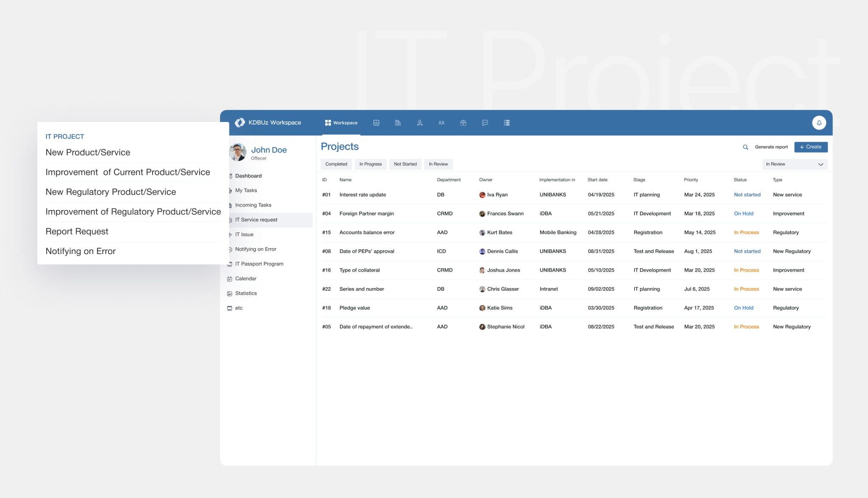Choose Improvement of Current Product/Service option
This screenshot has height=498, width=868.
[128, 172]
